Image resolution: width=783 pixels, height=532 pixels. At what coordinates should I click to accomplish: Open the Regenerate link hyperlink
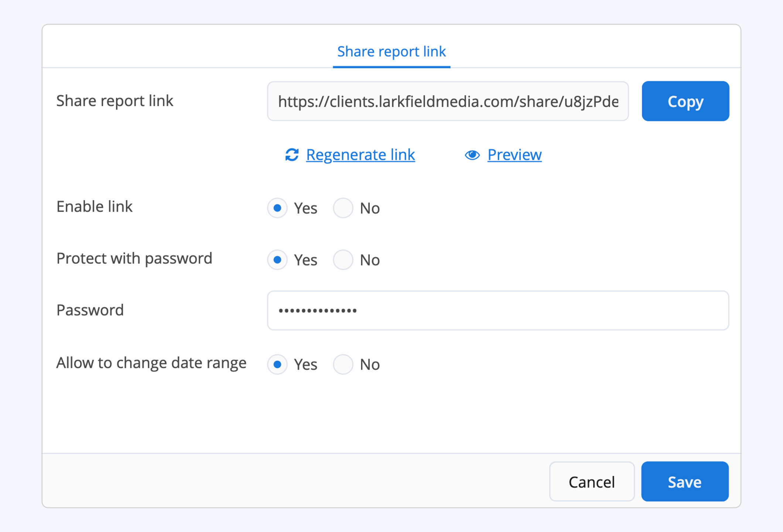pyautogui.click(x=360, y=155)
